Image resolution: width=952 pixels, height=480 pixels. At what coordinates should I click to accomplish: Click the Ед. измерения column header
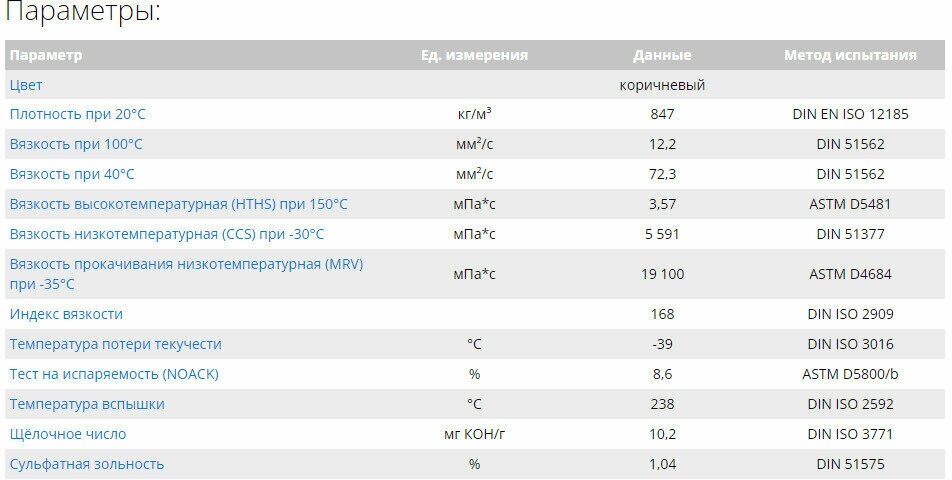point(474,55)
